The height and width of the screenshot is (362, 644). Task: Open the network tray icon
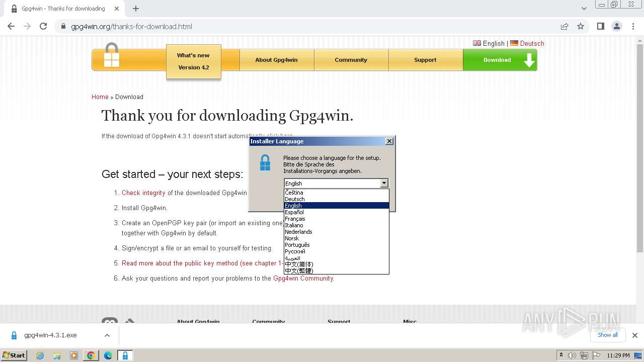pyautogui.click(x=584, y=355)
